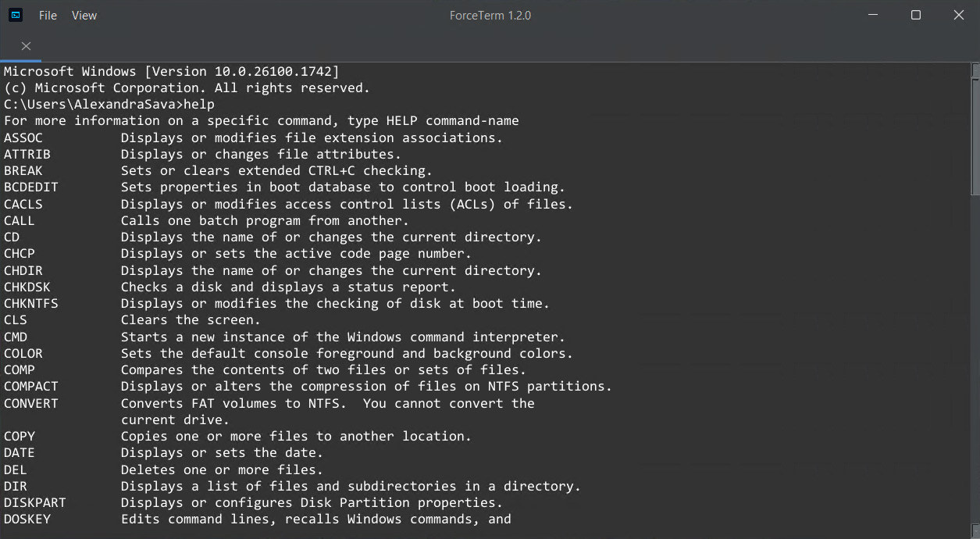Click the DISKPART command line
This screenshot has width=980, height=539.
coord(253,502)
